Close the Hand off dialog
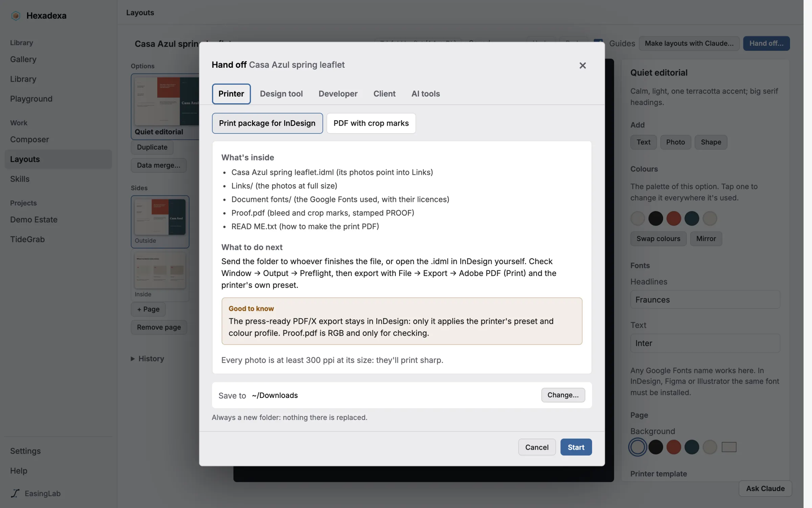 click(582, 65)
